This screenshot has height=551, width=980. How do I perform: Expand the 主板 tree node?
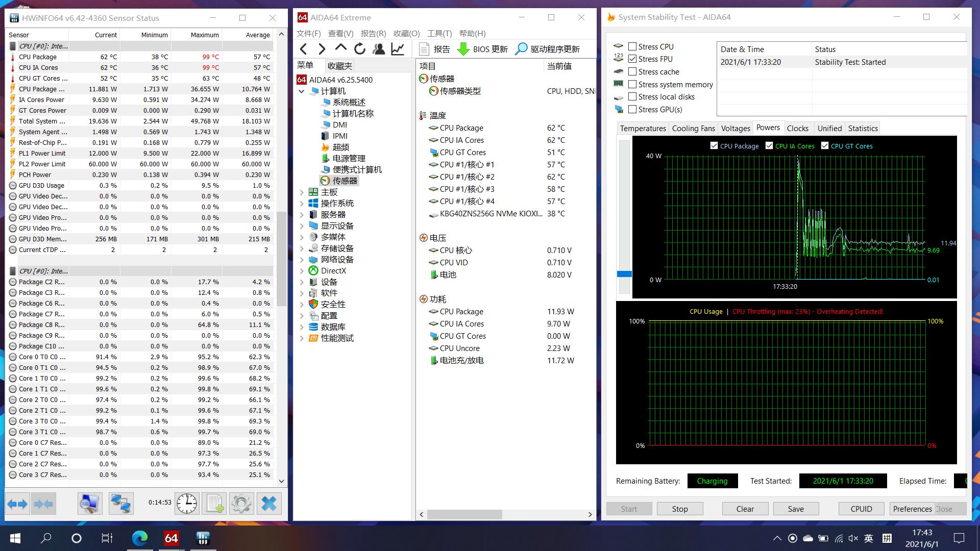[302, 192]
